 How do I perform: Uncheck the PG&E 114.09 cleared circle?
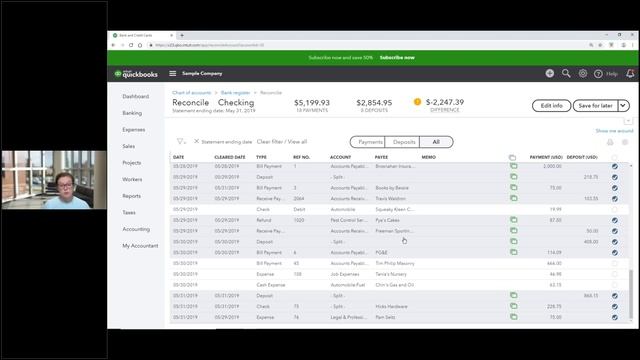pyautogui.click(x=615, y=253)
